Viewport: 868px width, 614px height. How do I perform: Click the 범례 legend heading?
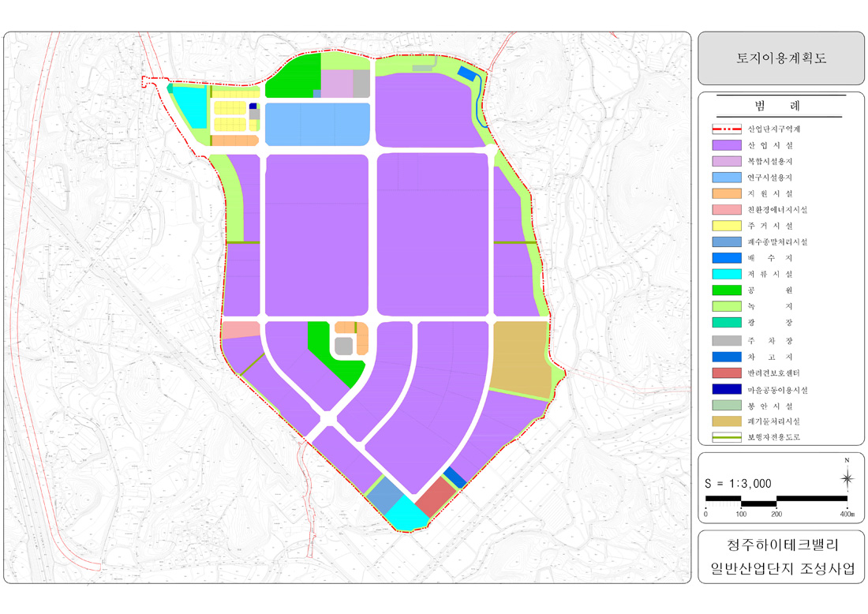(777, 107)
